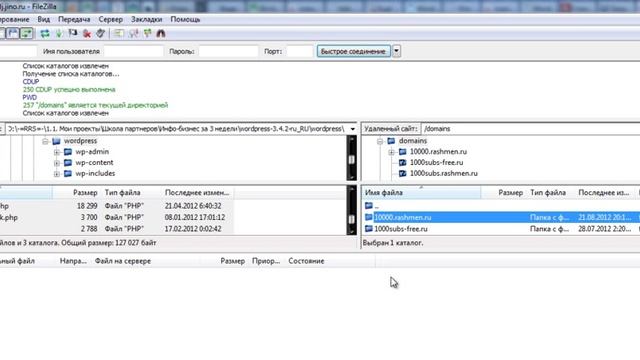The height and width of the screenshot is (360, 640).
Task: Select wp-includes in local tree
Action: (95, 173)
